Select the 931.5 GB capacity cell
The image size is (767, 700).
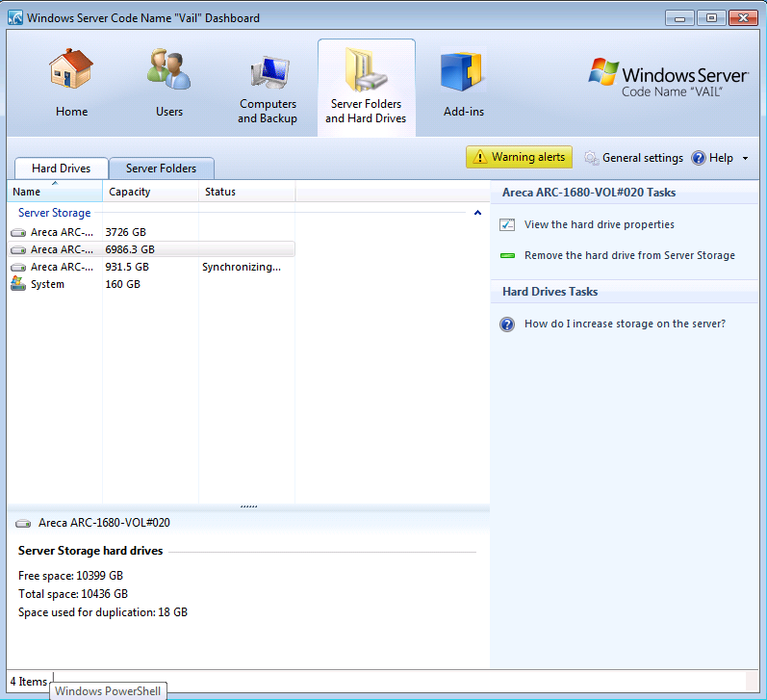[x=127, y=268]
